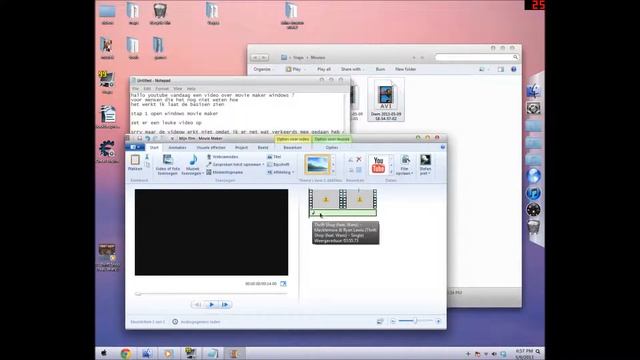Click the Movie Maker help icon
Screen dimensions: 640x360
[x=442, y=147]
